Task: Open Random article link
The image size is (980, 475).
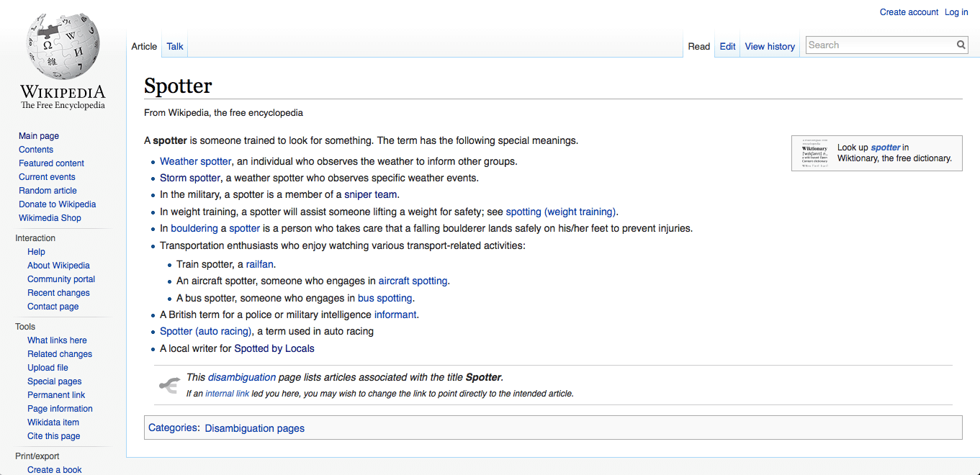Action: coord(48,191)
